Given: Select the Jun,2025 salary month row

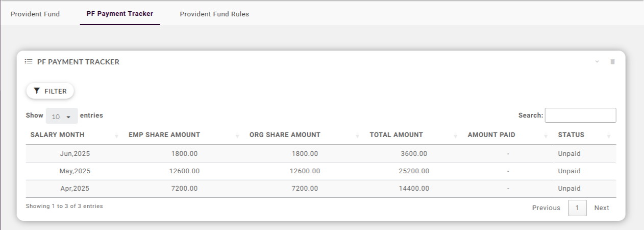Looking at the screenshot, I should tap(75, 154).
